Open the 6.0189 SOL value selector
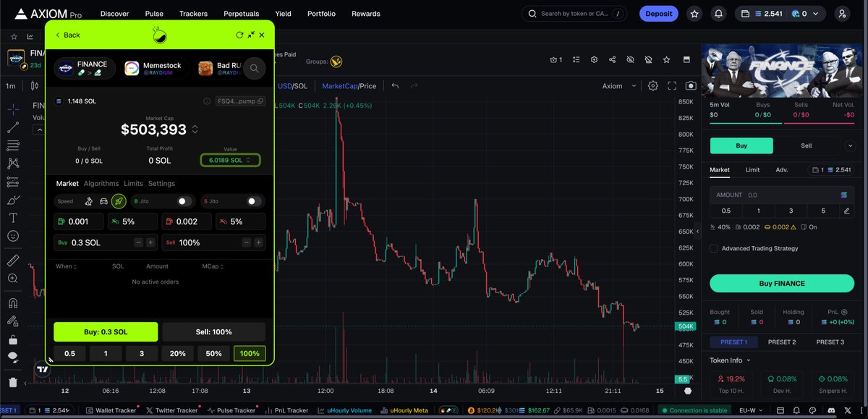The height and width of the screenshot is (419, 868). tap(230, 160)
